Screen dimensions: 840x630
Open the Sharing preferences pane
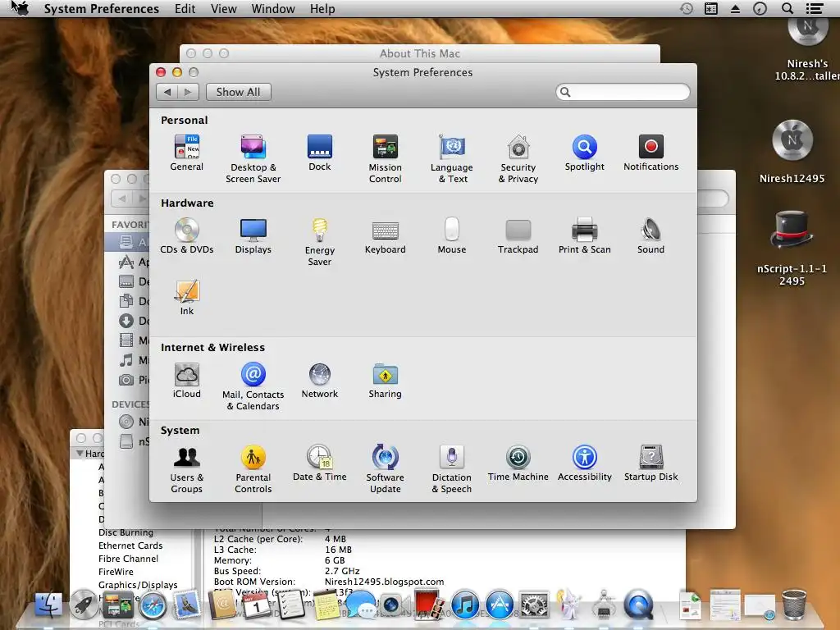[386, 381]
